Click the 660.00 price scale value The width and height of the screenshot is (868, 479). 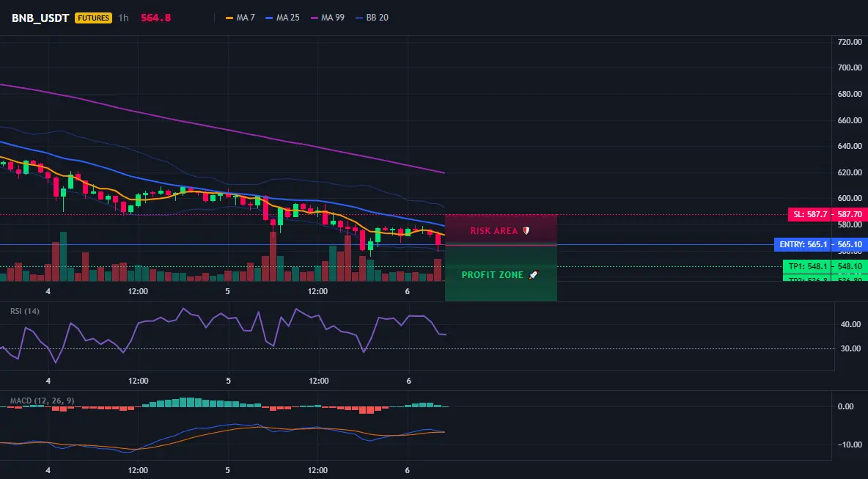850,120
